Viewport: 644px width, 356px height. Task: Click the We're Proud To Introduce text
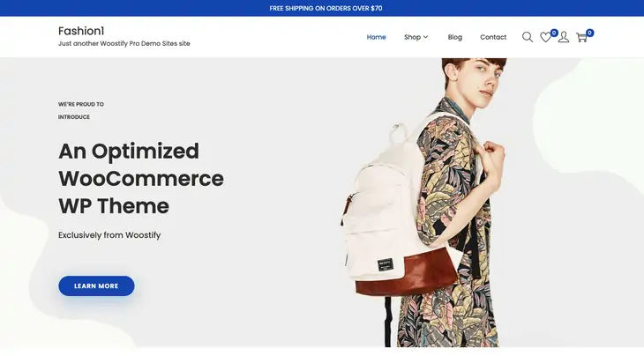(81, 111)
